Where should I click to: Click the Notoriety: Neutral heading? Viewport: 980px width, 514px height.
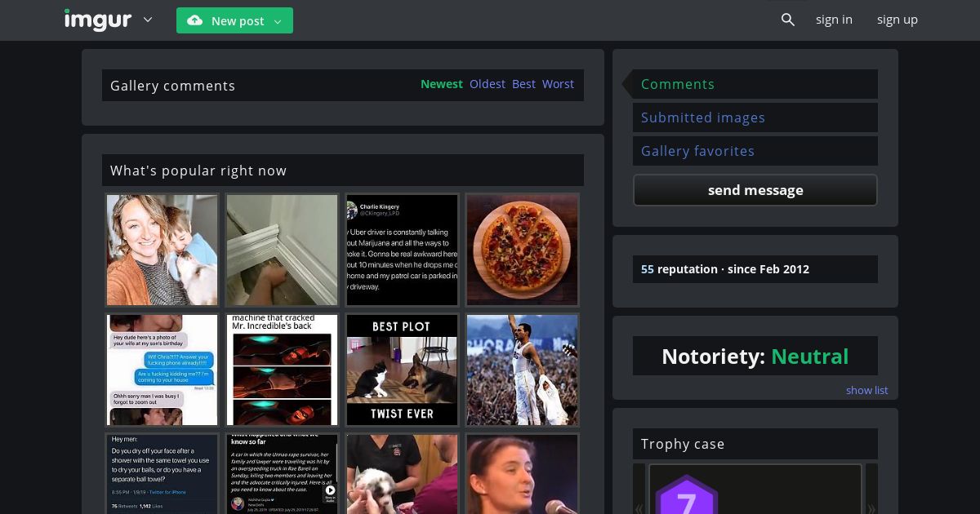[755, 357]
